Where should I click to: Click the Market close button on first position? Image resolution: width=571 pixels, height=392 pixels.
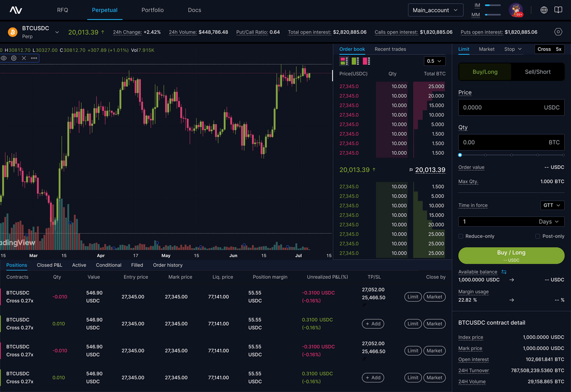434,296
